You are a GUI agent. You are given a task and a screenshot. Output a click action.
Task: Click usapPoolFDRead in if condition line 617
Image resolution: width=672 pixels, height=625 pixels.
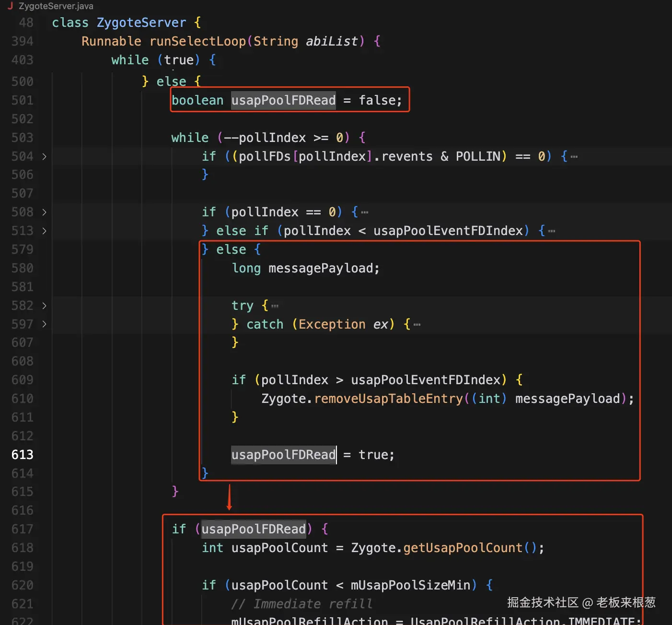tap(254, 529)
